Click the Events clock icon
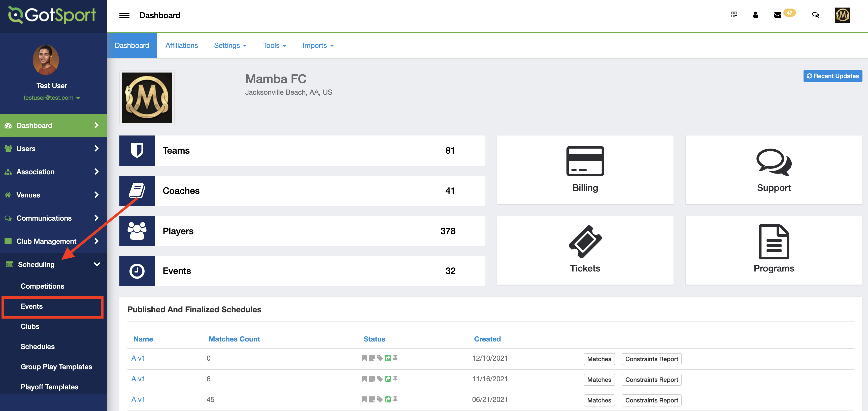The image size is (868, 411). coord(137,271)
